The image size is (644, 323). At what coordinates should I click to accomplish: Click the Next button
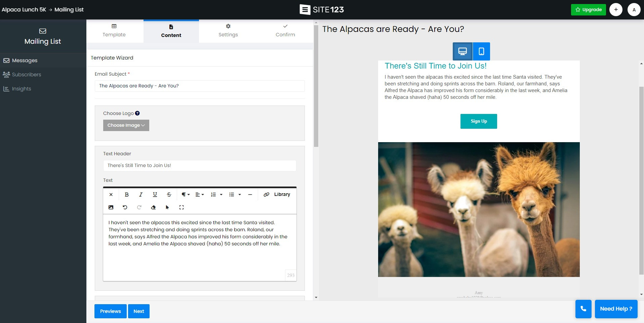(x=138, y=311)
